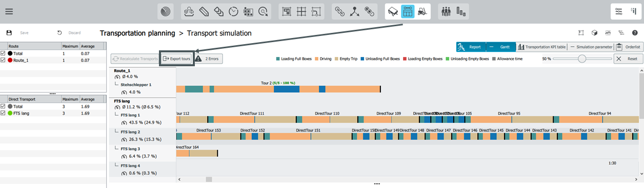
Task: Click the horizontal Gantt scrollbar thumb
Action: (209, 179)
